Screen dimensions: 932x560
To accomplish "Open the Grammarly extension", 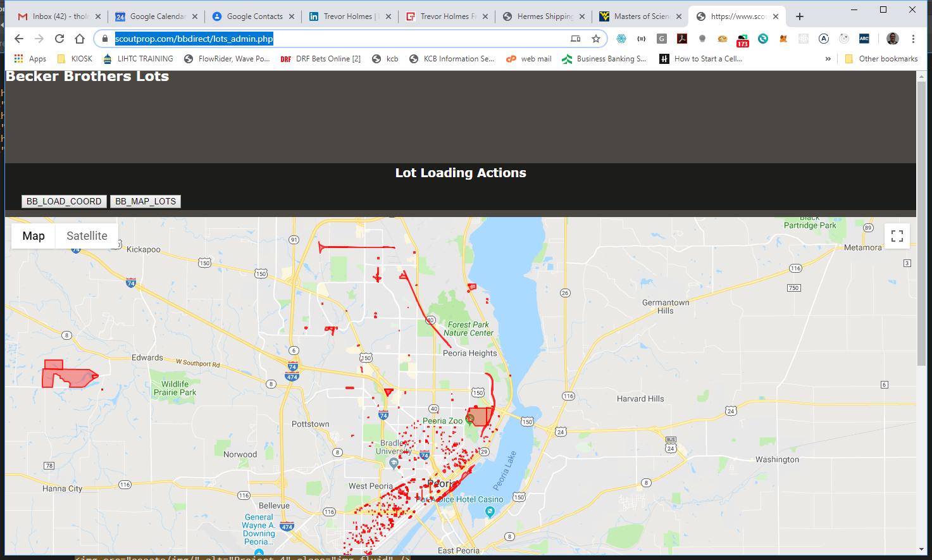I will pyautogui.click(x=661, y=39).
